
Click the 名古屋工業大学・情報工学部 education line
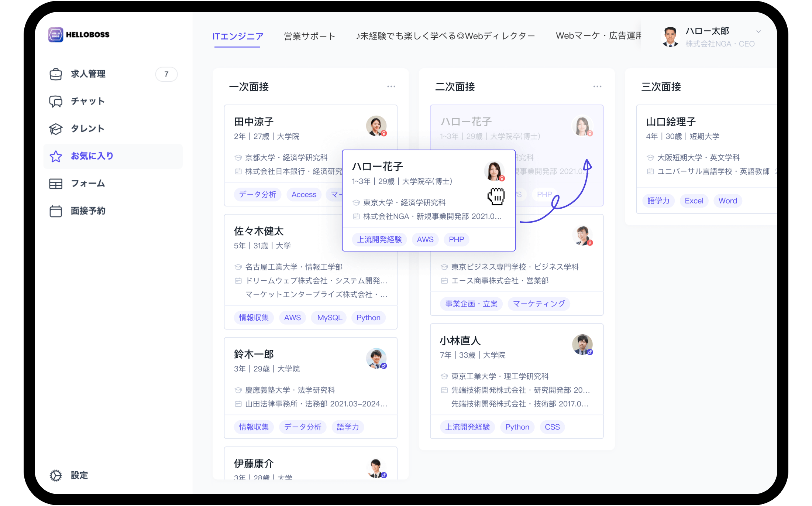tap(294, 267)
